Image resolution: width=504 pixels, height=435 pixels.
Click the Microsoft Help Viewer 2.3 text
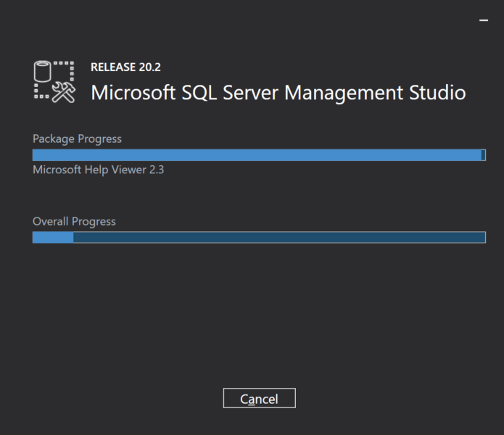point(98,170)
